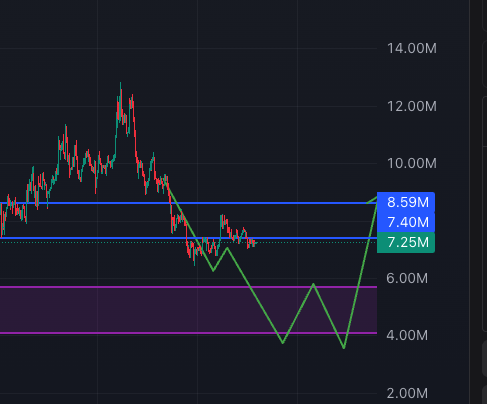Click the highest candlestick peak near 12.00M
The width and height of the screenshot is (487, 404).
tap(120, 85)
